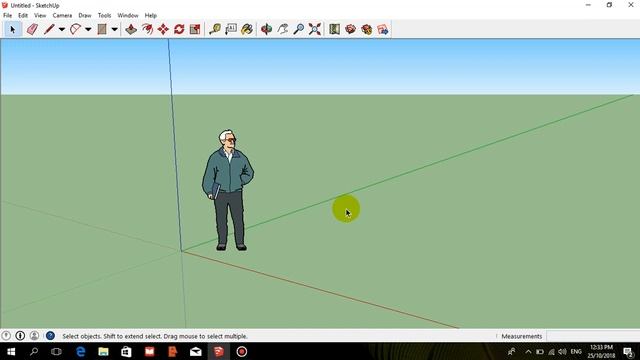640x360 pixels.
Task: Launch Microsoft Edge from the taskbar
Action: click(80, 351)
